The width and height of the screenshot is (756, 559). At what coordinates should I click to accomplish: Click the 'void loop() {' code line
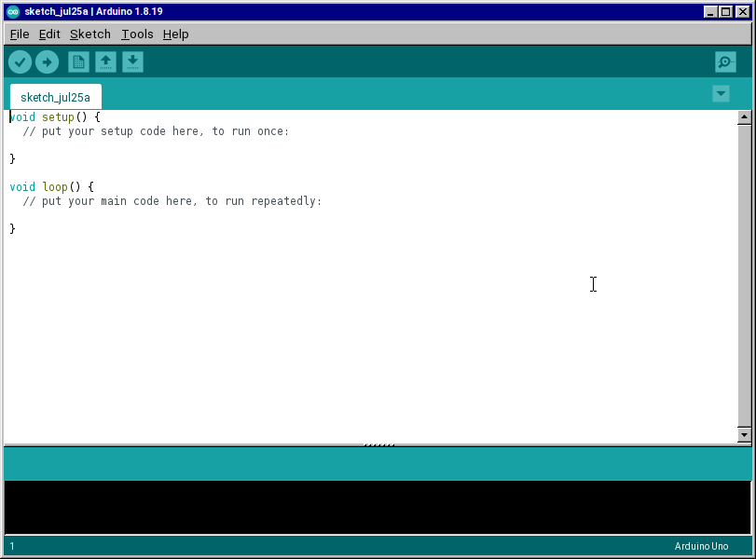pos(51,187)
